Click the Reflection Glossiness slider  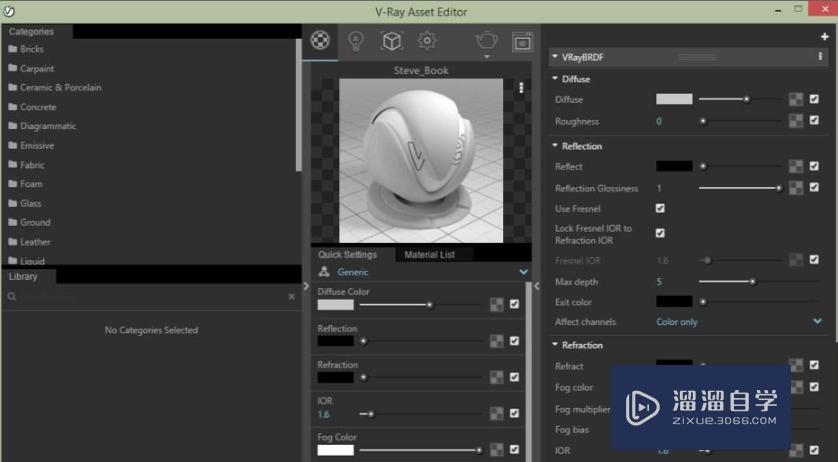pyautogui.click(x=741, y=188)
